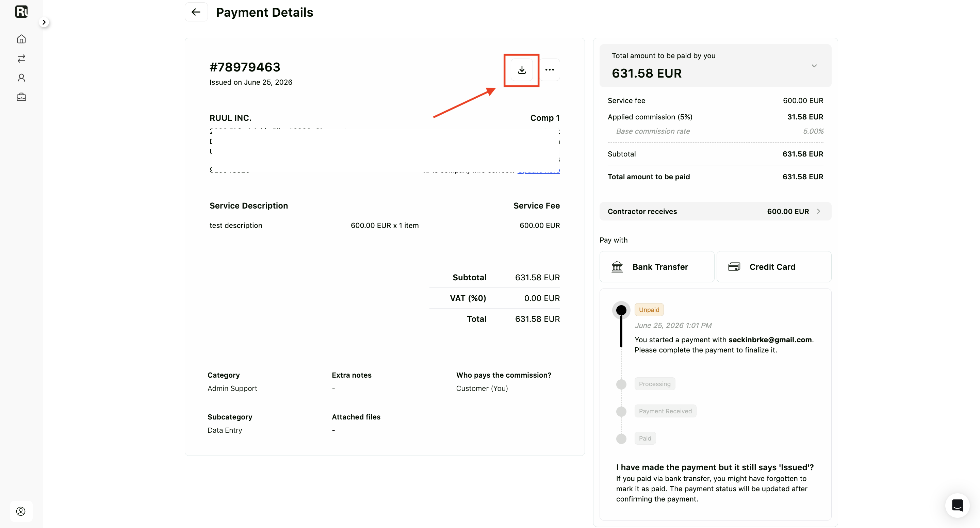The height and width of the screenshot is (528, 980).
Task: Open the briefcase icon in the sidebar
Action: click(x=21, y=97)
